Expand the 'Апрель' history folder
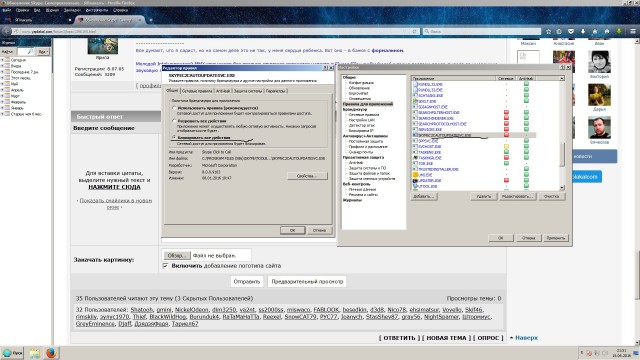This screenshot has height=360, width=640. tap(2, 90)
